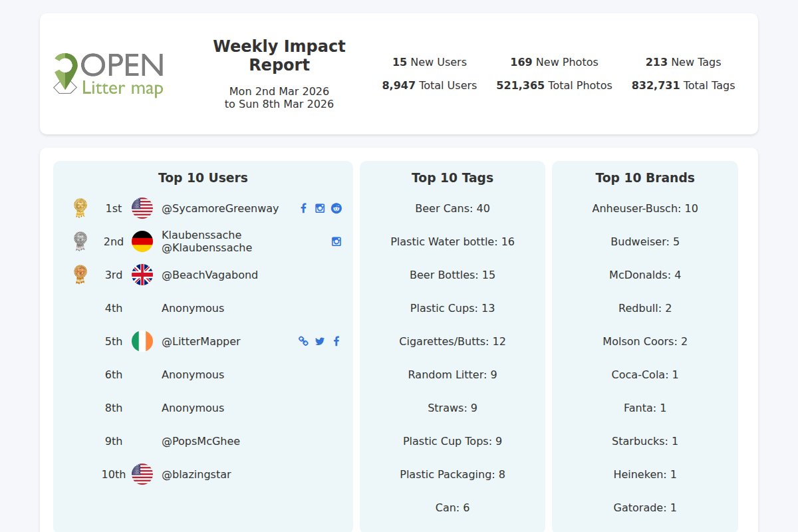Select user @blazingstar
798x532 pixels.
point(196,474)
